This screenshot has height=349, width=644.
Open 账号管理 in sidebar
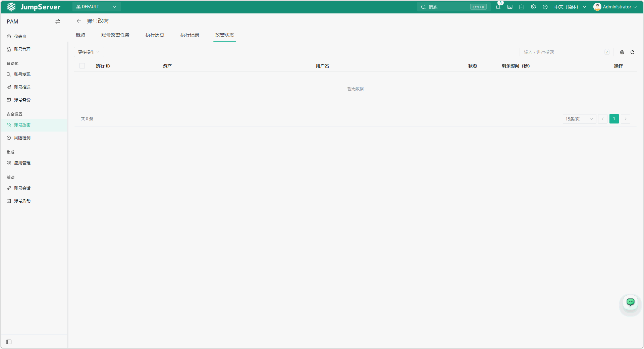coord(34,49)
